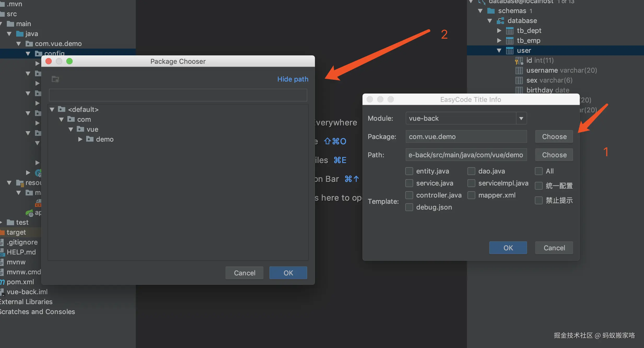Enable the mapper.xml template checkbox
This screenshot has width=644, height=348.
click(471, 195)
